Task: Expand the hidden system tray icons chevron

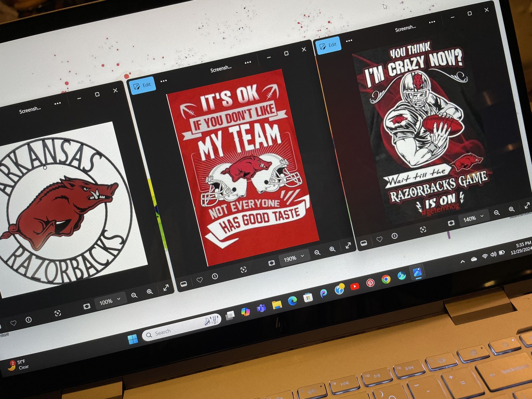Action: pos(463,262)
